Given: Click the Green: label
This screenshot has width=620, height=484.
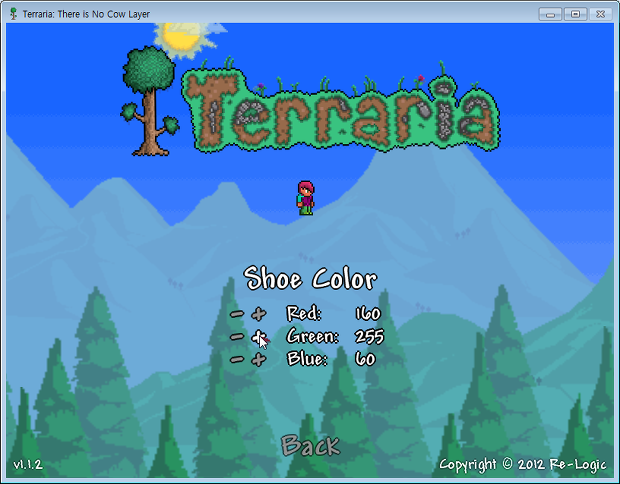Looking at the screenshot, I should pyautogui.click(x=312, y=337).
